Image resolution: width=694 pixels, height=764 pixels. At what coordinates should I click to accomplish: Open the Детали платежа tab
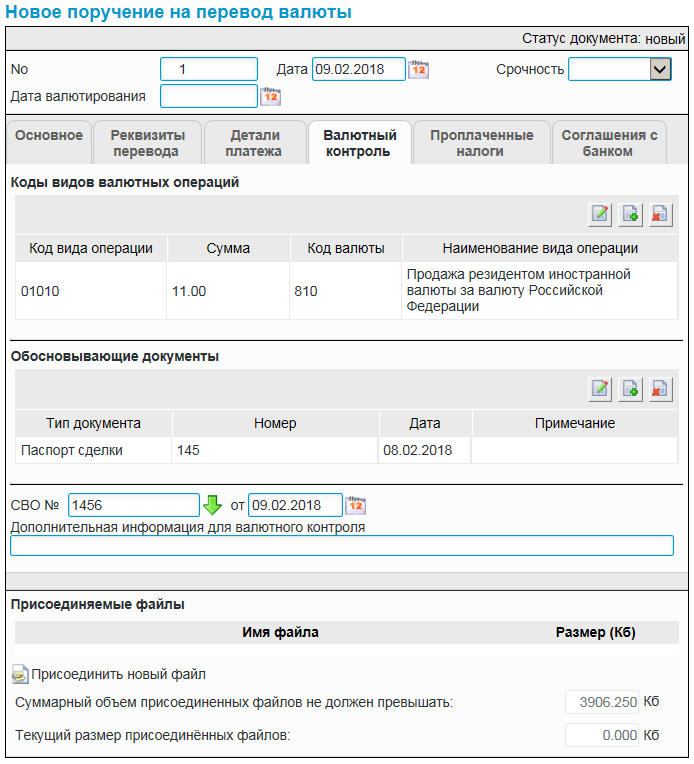coord(254,143)
